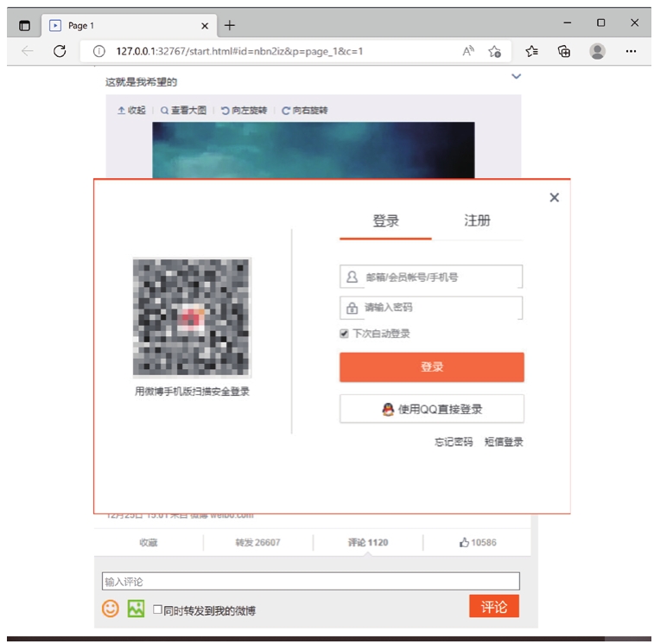Click the orange 登录 button
The height and width of the screenshot is (644, 654).
tap(432, 367)
